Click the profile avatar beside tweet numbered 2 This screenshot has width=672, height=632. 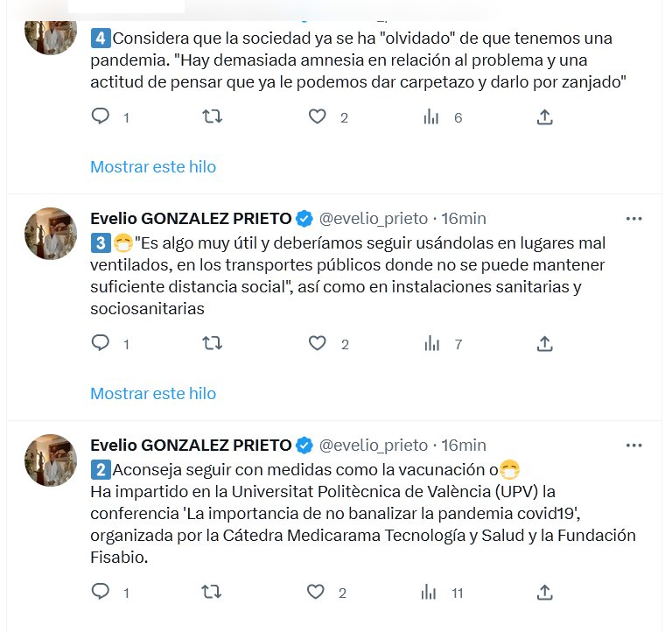[x=51, y=460]
